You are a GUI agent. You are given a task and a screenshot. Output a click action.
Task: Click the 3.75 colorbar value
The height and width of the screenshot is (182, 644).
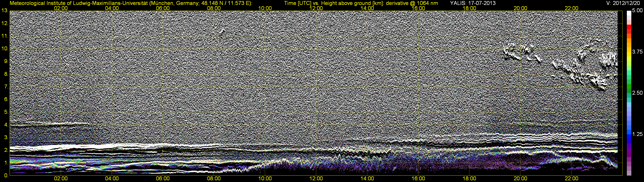[637, 52]
